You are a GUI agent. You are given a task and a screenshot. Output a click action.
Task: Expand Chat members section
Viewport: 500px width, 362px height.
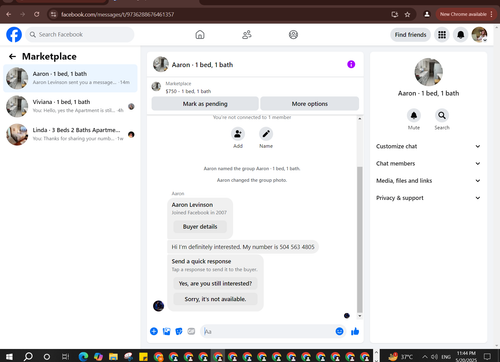[x=428, y=164]
